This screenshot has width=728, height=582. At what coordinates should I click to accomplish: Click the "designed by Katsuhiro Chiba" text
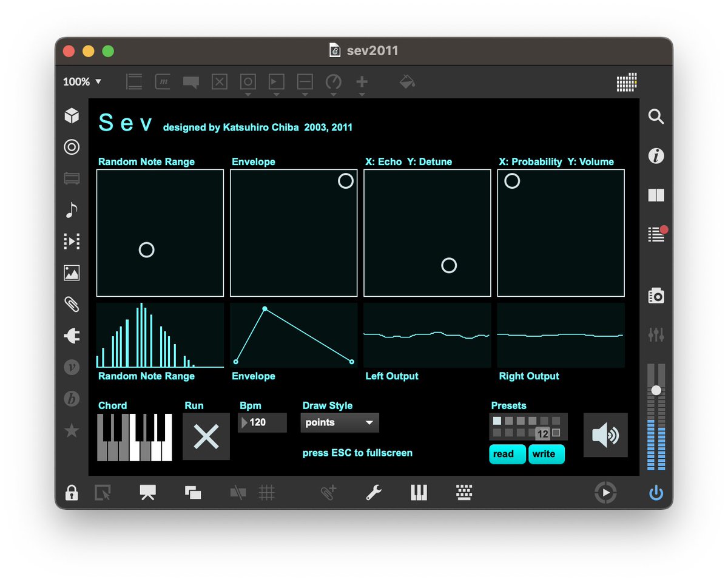(231, 127)
